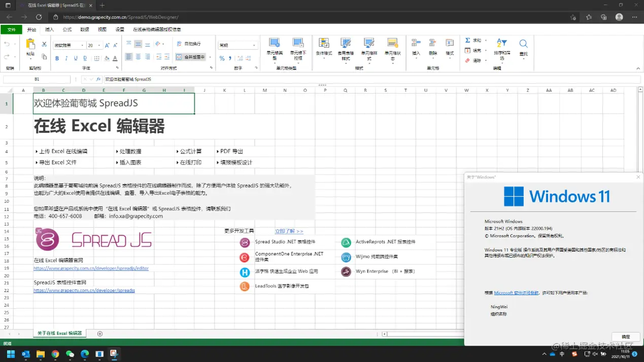Click the 单元格状态 cell state icon

tap(392, 43)
